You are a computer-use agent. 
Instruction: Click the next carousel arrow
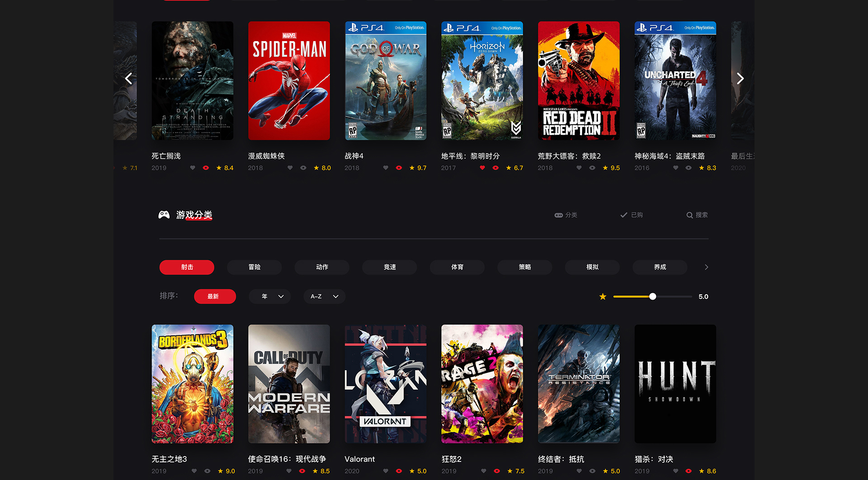740,79
